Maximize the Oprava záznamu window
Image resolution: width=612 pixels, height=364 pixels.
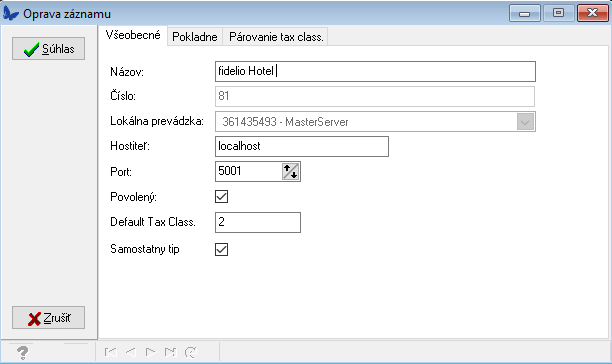(559, 13)
